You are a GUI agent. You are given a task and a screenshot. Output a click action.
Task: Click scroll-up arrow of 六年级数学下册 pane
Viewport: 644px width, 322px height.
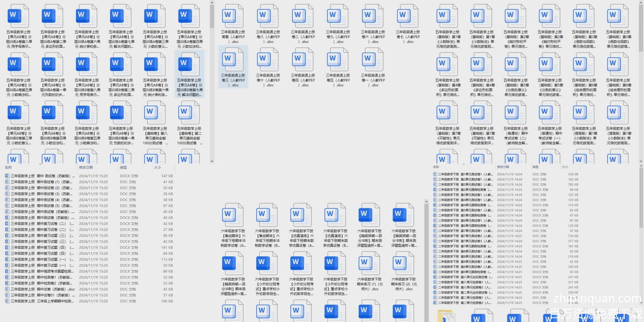click(x=426, y=202)
